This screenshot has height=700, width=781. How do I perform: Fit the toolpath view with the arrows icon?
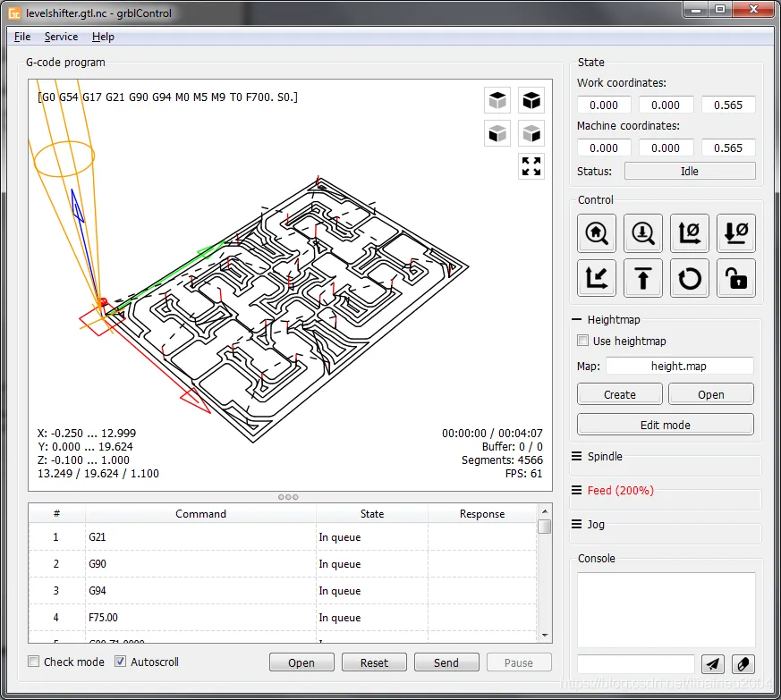coord(531,165)
